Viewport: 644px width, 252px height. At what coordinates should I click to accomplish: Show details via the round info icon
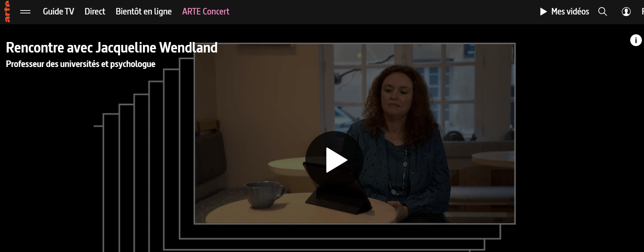[x=636, y=40]
